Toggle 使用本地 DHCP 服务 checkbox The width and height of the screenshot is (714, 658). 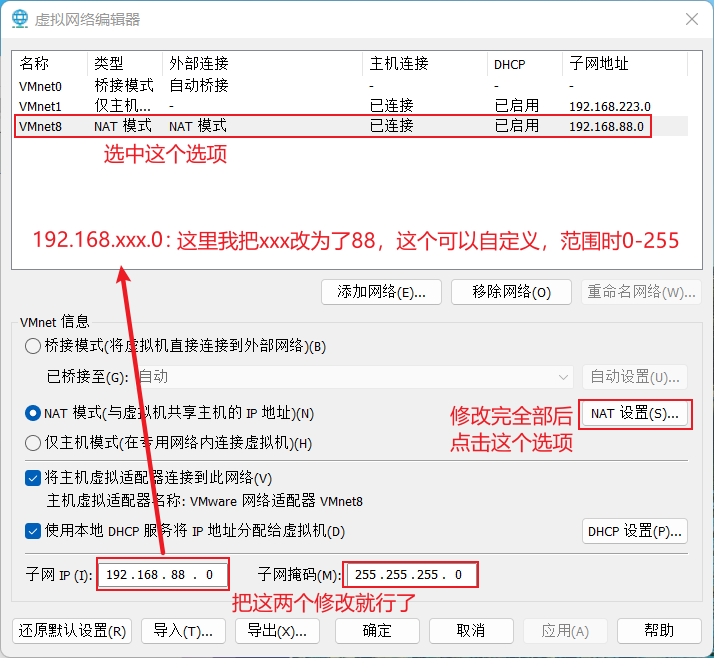(33, 530)
